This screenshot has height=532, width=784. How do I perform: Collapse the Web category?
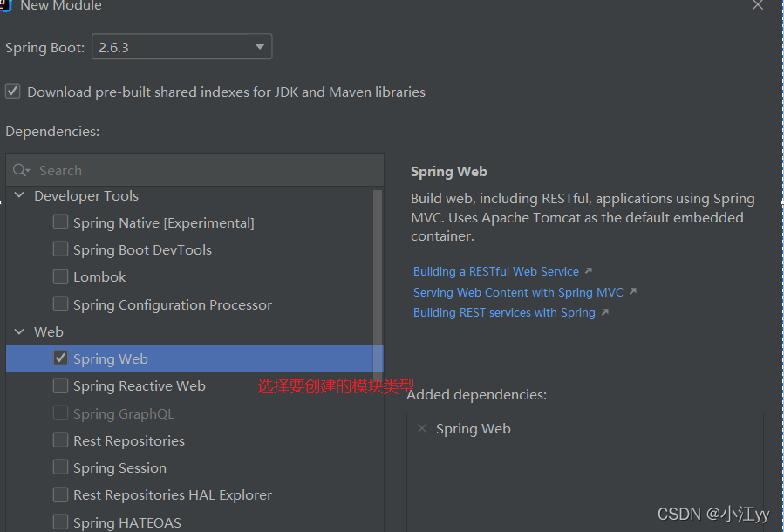(x=19, y=331)
